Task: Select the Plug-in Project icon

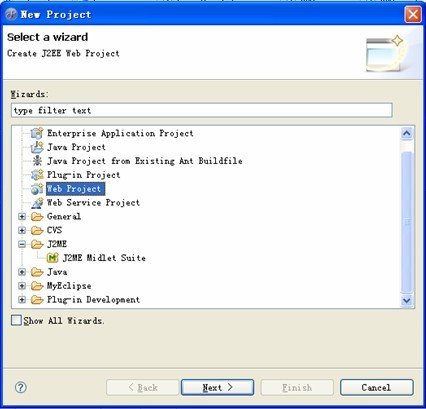Action: point(37,175)
